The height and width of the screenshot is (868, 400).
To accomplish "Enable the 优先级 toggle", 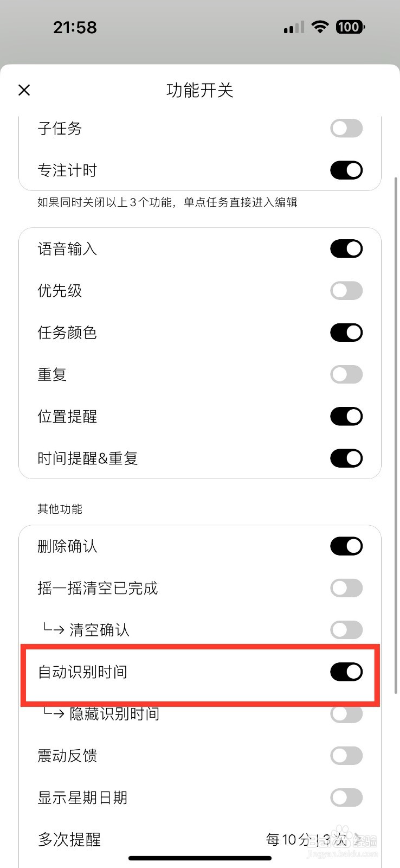I will coord(346,291).
